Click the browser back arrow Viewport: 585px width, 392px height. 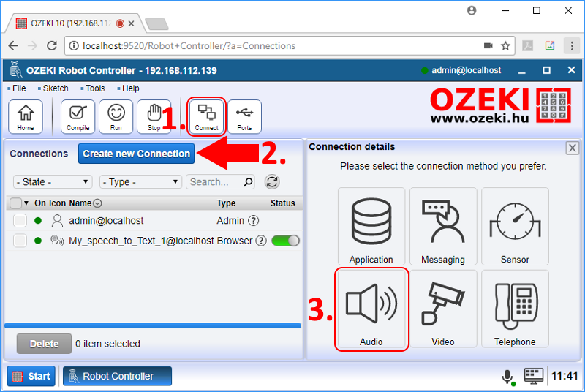(13, 46)
